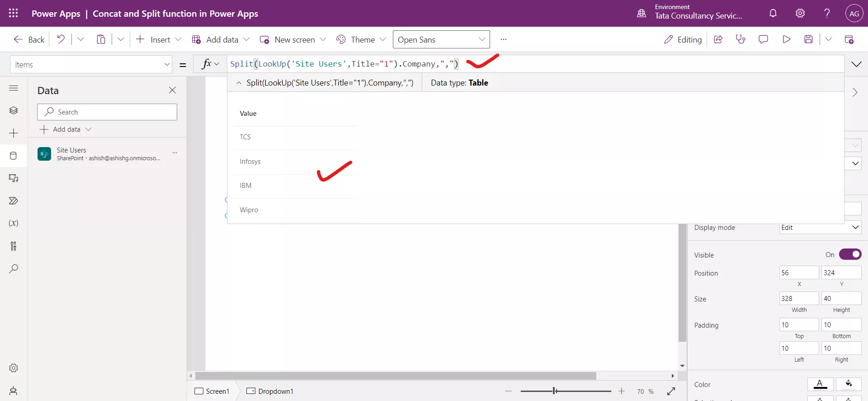Open the Variables (x) sidebar icon
This screenshot has width=868, height=401.
pyautogui.click(x=14, y=223)
